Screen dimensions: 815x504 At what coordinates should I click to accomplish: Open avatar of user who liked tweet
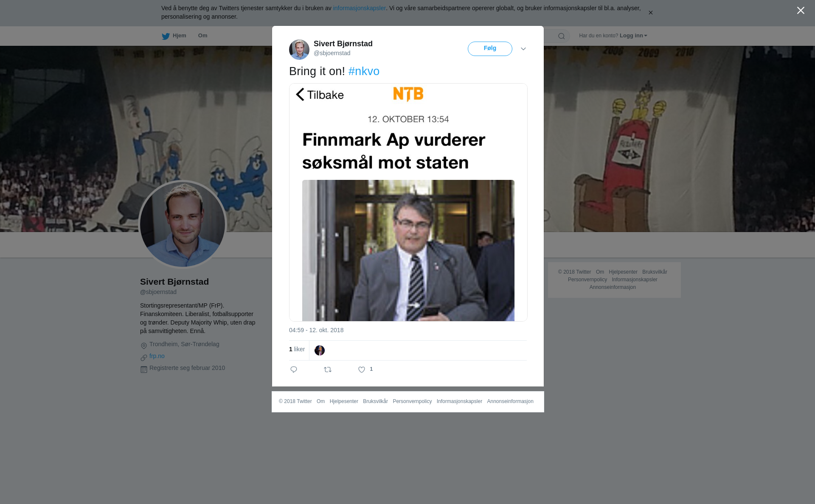click(x=320, y=350)
